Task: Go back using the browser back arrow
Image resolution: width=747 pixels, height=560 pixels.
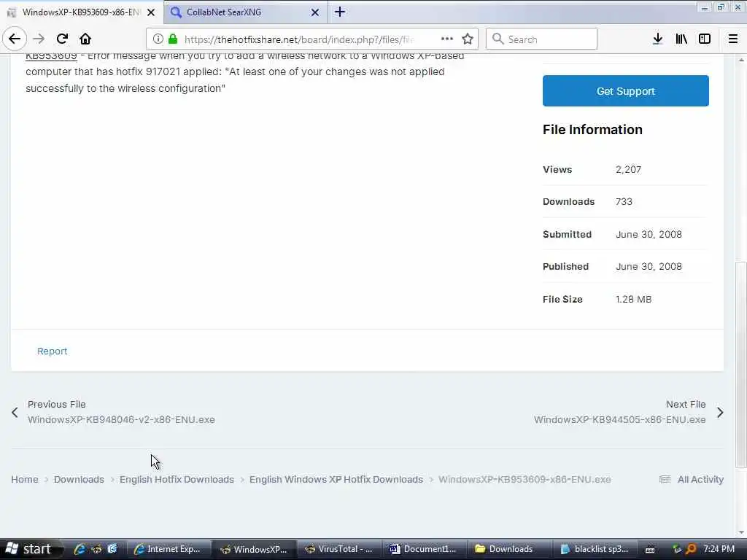Action: 15,39
